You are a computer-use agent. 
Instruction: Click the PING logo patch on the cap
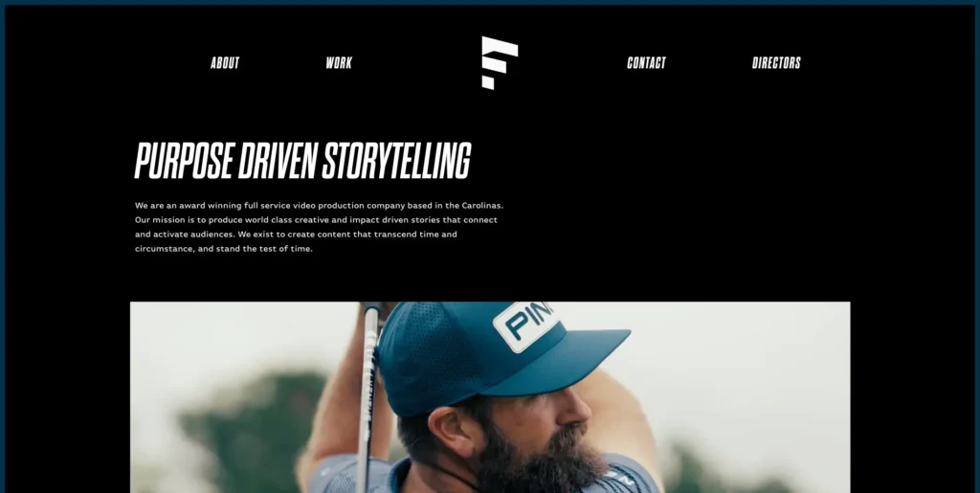coord(525,324)
